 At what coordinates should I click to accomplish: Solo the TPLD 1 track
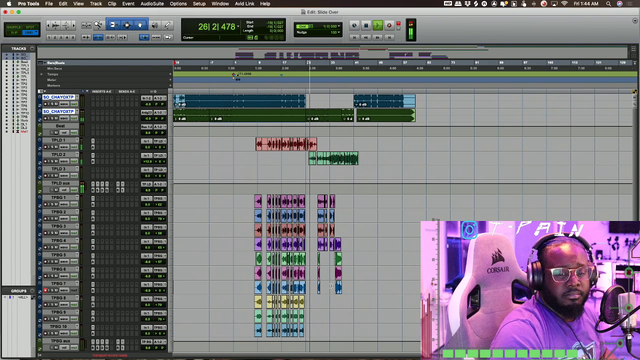51,147
